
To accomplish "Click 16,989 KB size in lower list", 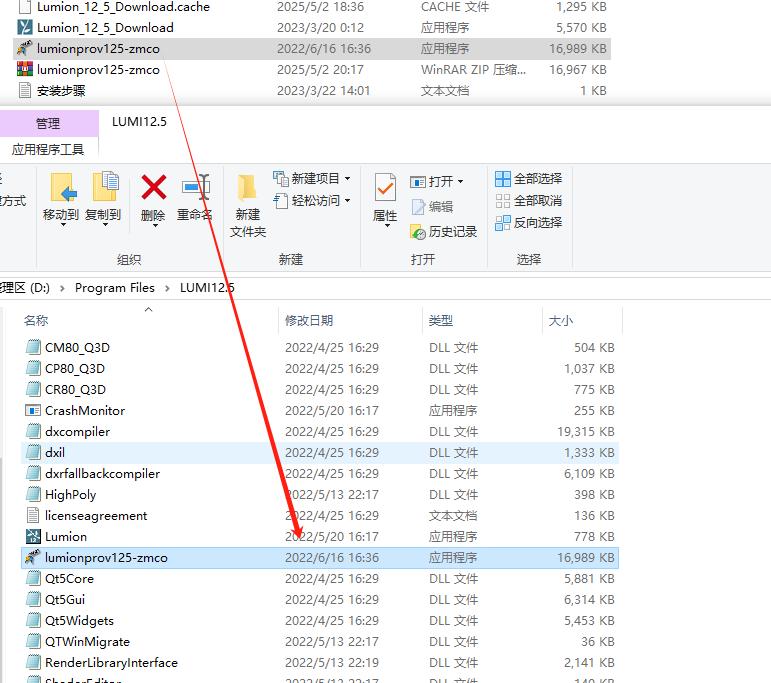I will pyautogui.click(x=586, y=557).
